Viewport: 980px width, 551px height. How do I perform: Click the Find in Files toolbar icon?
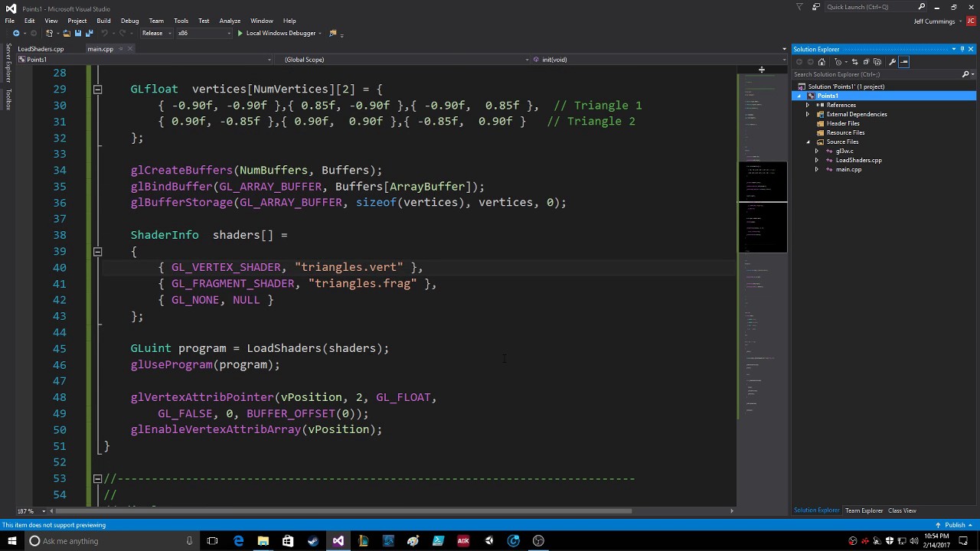(x=333, y=33)
